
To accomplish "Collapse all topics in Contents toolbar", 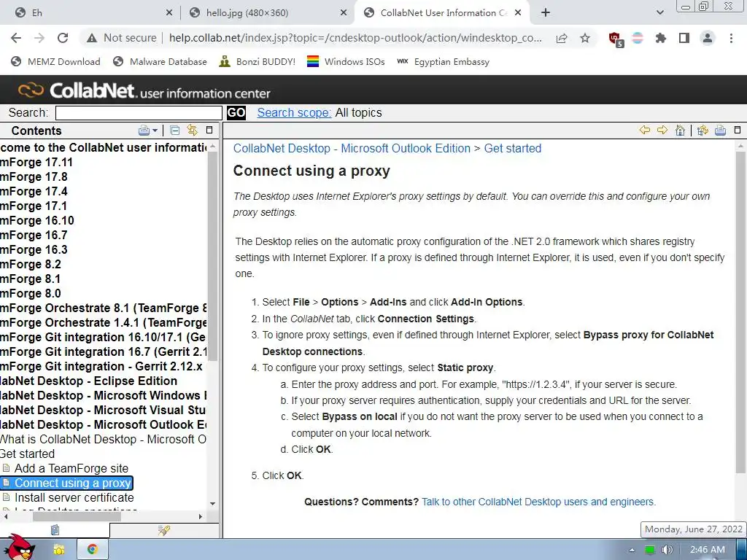I will tap(175, 131).
